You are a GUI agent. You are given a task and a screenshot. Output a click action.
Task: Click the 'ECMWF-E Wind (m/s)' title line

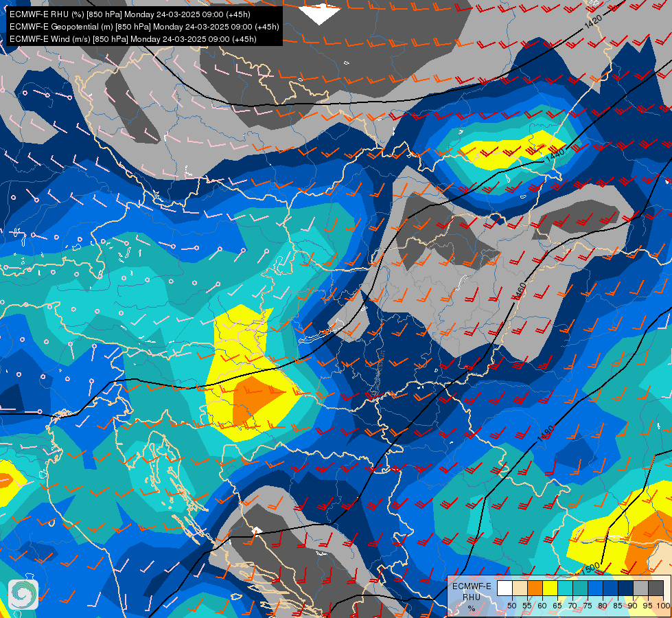point(133,39)
